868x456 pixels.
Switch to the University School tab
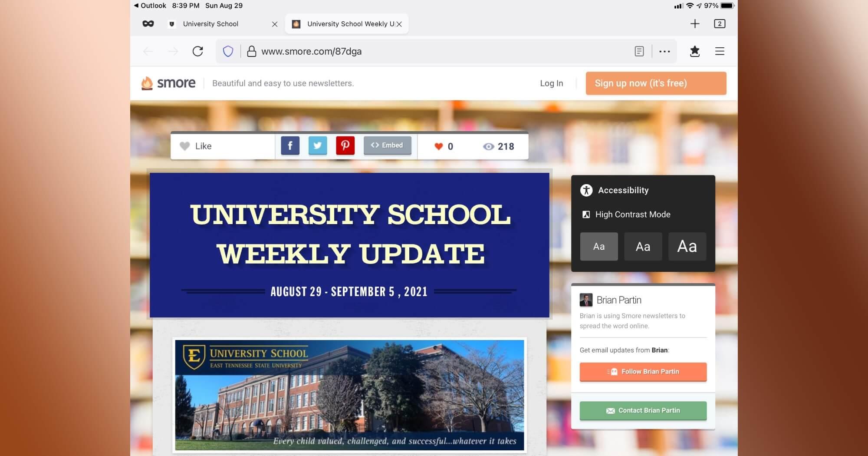pyautogui.click(x=211, y=24)
